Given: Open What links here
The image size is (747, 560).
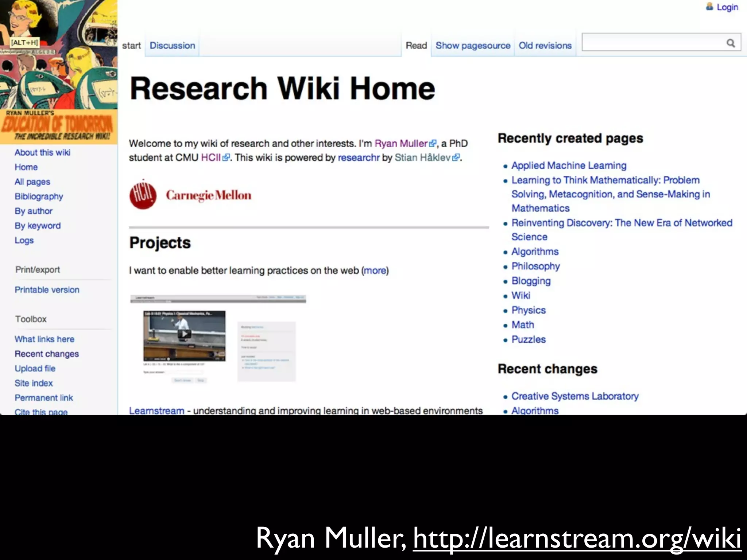Looking at the screenshot, I should click(x=44, y=339).
